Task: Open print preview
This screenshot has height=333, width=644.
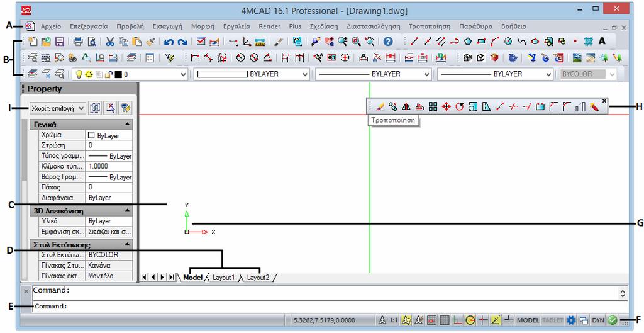Action: click(92, 42)
